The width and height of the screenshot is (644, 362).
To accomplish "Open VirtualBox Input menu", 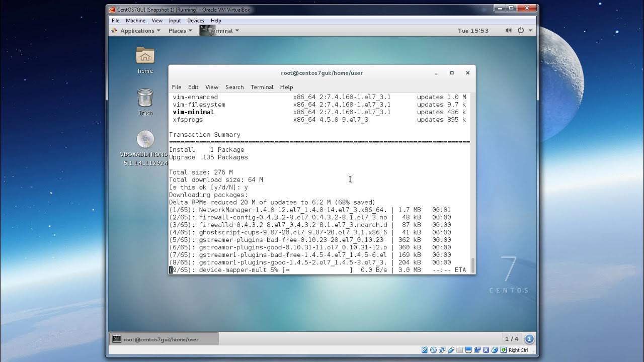I will point(175,21).
